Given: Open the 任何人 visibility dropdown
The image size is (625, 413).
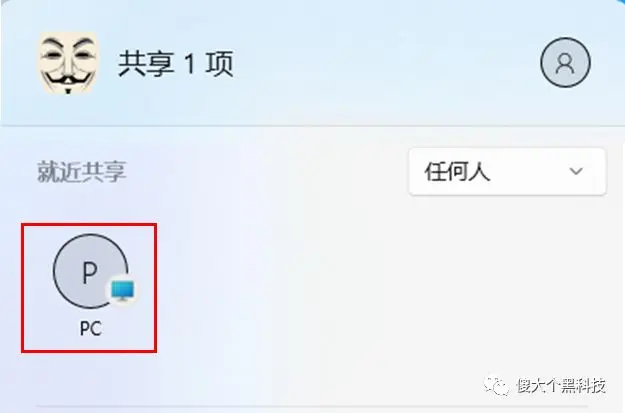Looking at the screenshot, I should tap(507, 171).
